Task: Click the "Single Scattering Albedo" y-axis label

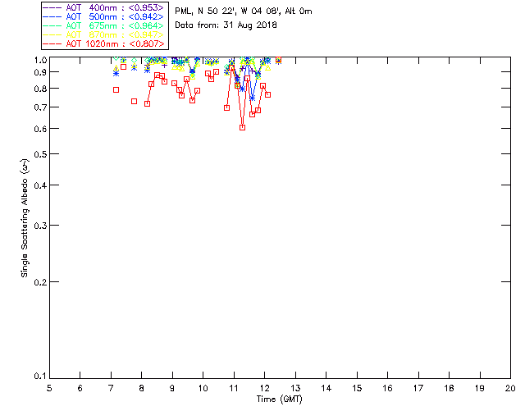Action: point(25,218)
